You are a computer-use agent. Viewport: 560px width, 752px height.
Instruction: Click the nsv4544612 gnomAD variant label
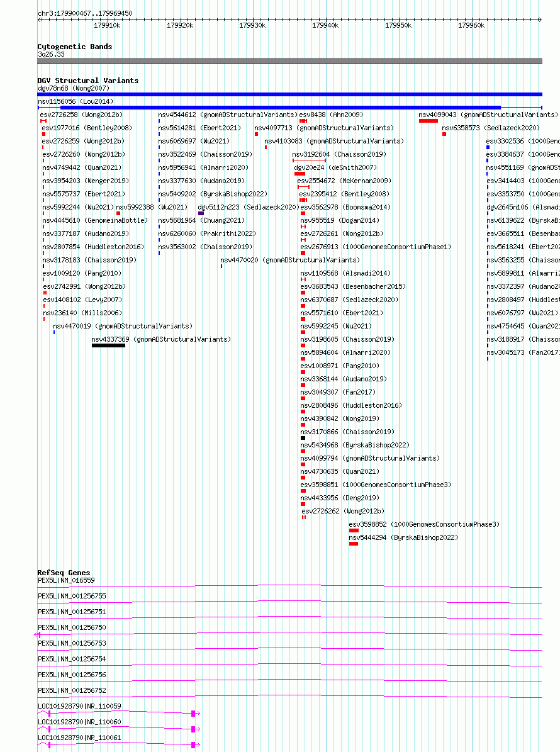228,115
